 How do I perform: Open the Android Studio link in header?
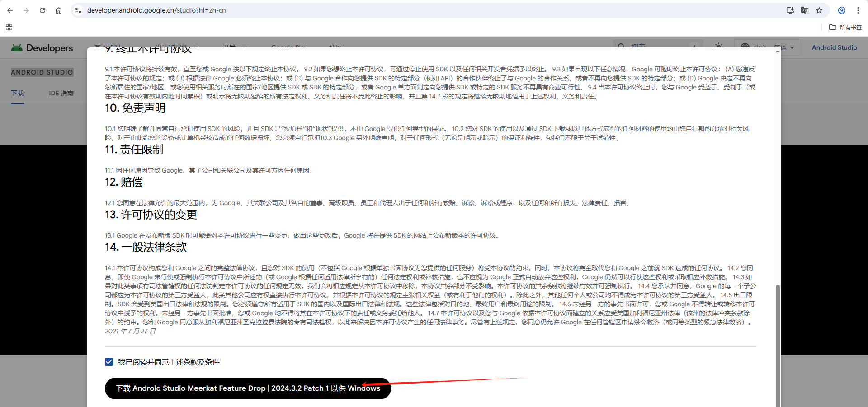834,47
